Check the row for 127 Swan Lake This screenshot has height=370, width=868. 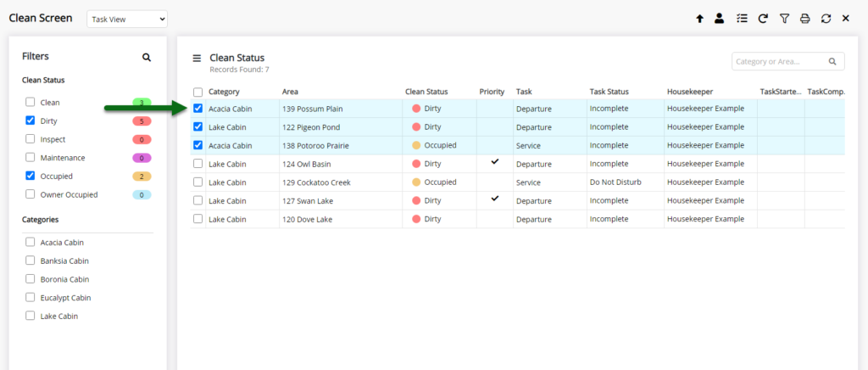coord(198,200)
